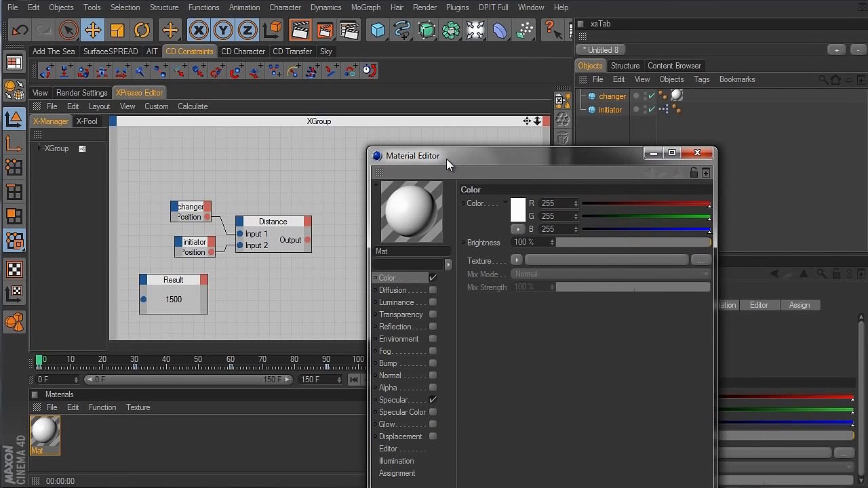
Task: Click the last CD Constraints clock icon
Action: click(x=369, y=71)
